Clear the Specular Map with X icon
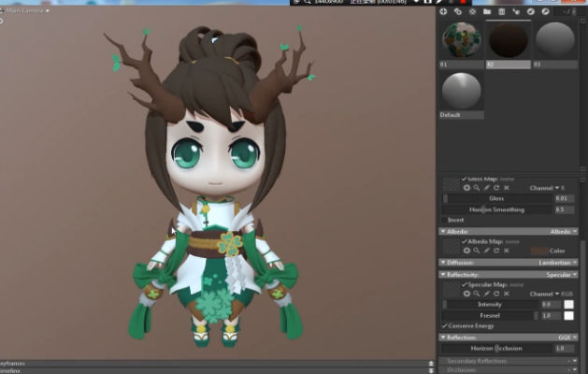Image resolution: width=588 pixels, height=374 pixels. pyautogui.click(x=507, y=294)
